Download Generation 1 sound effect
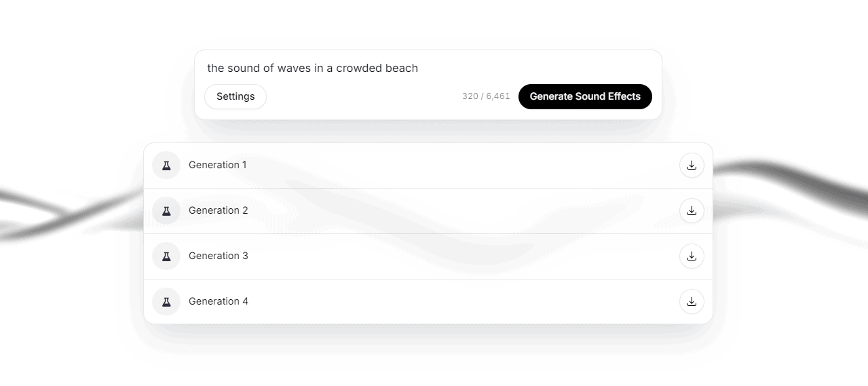 point(692,165)
